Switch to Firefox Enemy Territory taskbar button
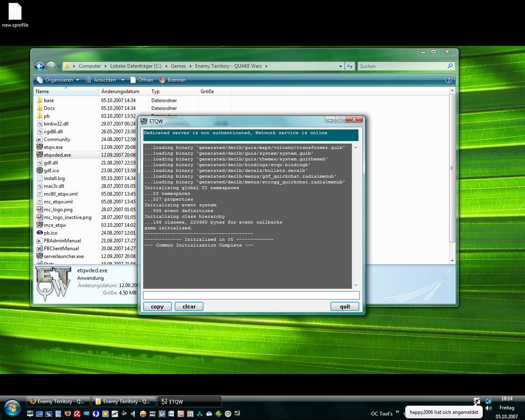Screen dimensions: 525x420 [x=58, y=402]
